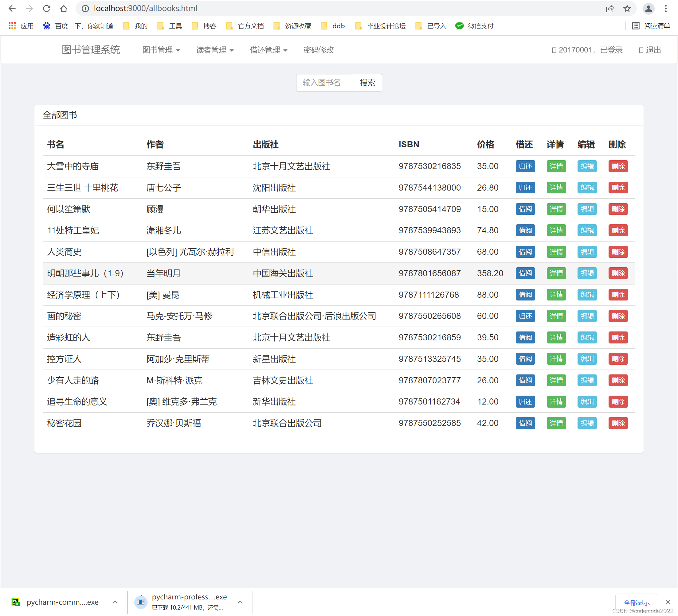Reload the allbooks.html page
Viewport: 678px width, 616px height.
(47, 8)
